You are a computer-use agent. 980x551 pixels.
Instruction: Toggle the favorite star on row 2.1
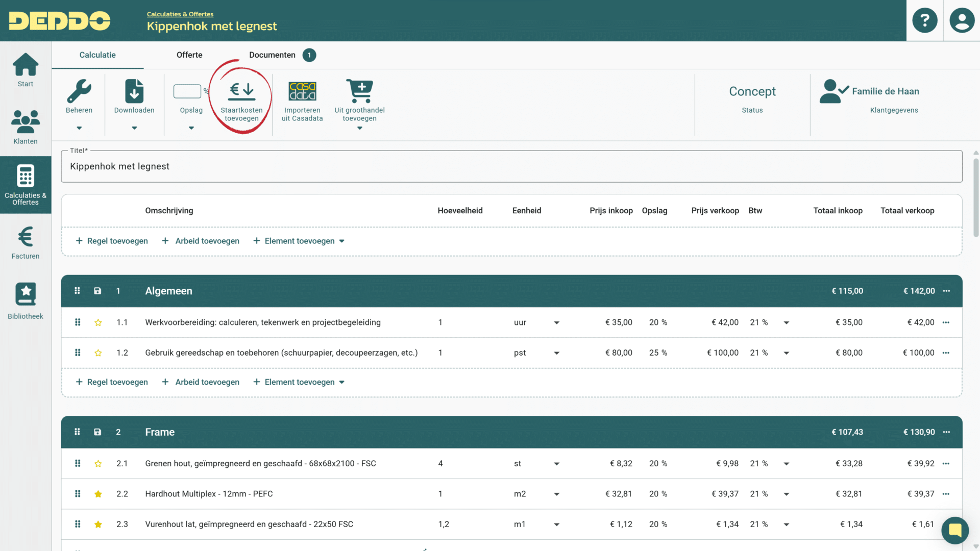(98, 464)
